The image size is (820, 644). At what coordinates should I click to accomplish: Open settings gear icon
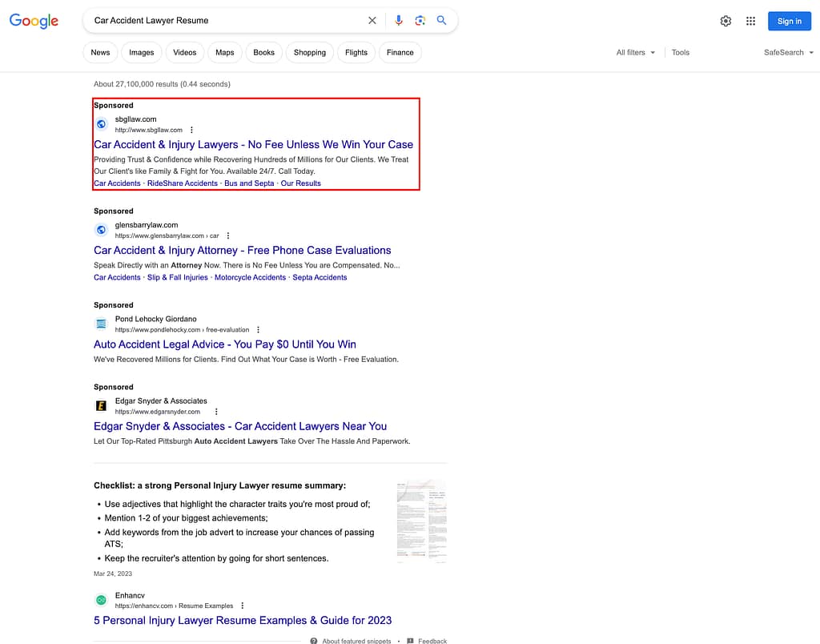726,21
